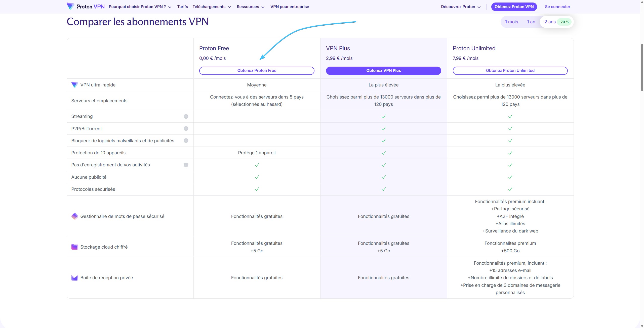Image resolution: width=644 pixels, height=328 pixels.
Task: Click the Se connecter link
Action: pyautogui.click(x=557, y=7)
